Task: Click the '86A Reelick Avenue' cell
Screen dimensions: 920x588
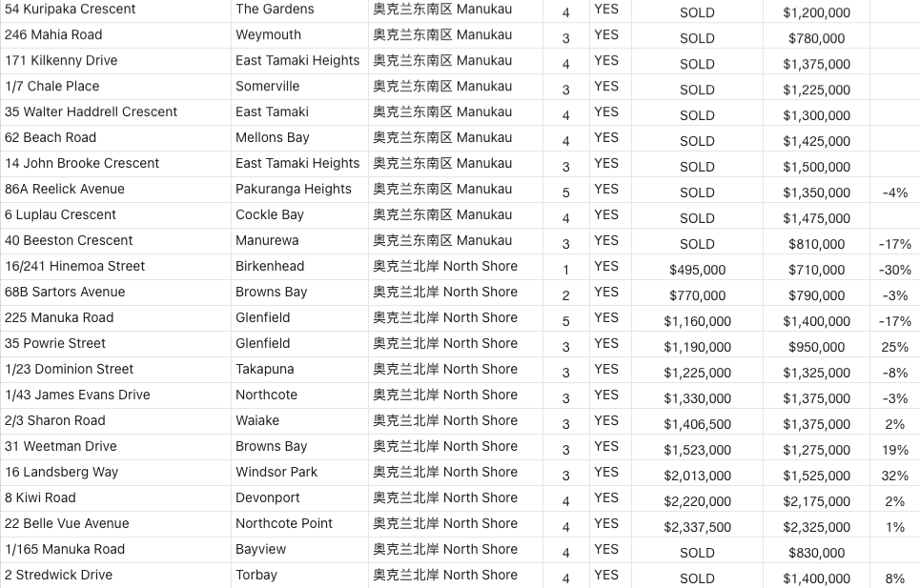Action: click(x=115, y=190)
